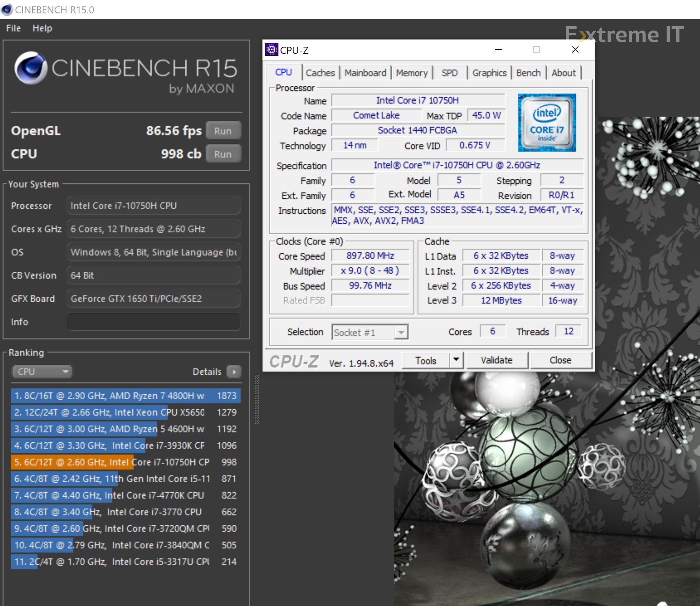
Task: Open the CPU ranking type dropdown
Action: pyautogui.click(x=42, y=372)
